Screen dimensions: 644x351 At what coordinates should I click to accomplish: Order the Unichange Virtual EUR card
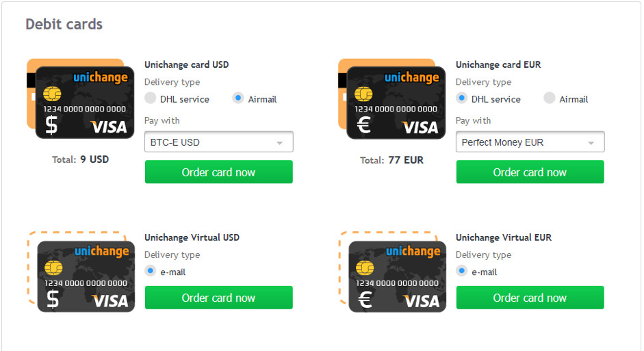(530, 298)
